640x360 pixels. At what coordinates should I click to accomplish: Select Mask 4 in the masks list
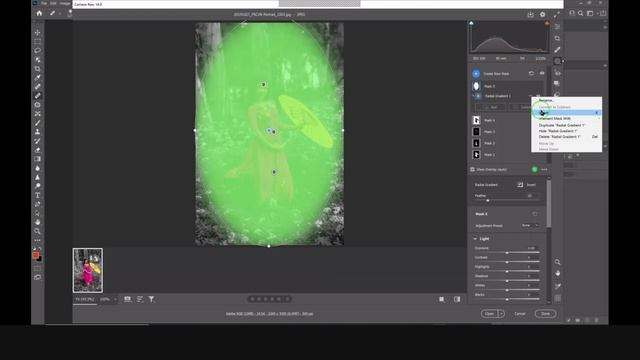point(507,120)
